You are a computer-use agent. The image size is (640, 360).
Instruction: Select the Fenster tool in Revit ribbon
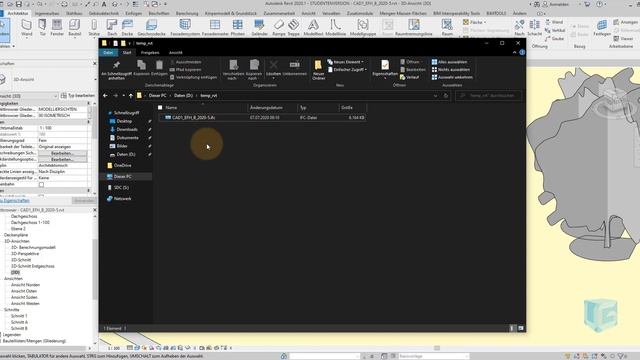pos(57,28)
